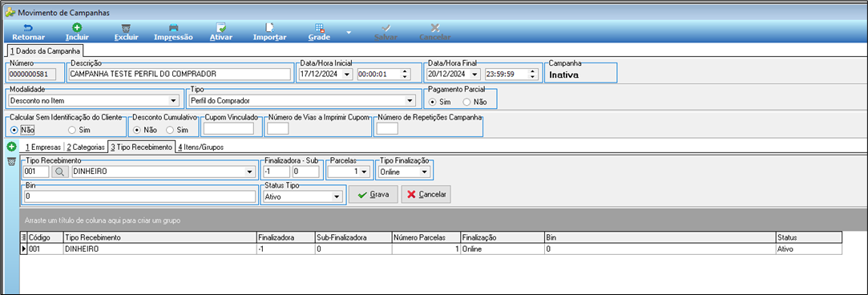Click the Excluir trash icon in toolbar

(x=126, y=27)
